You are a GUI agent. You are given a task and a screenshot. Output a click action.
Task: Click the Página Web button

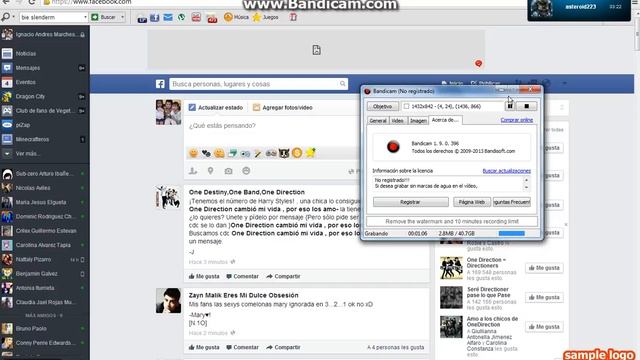pos(471,202)
